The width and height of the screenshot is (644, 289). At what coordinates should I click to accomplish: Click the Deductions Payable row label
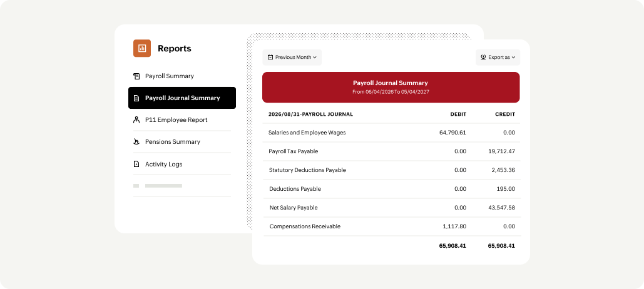click(295, 189)
